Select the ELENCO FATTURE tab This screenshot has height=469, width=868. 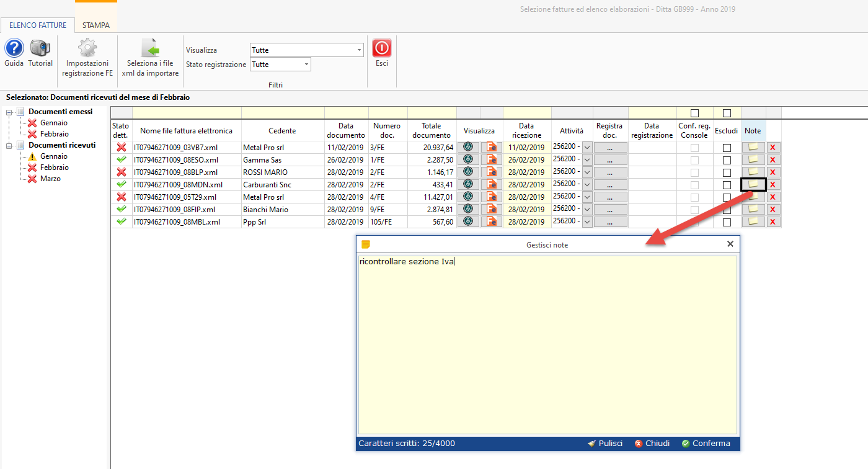pyautogui.click(x=38, y=25)
